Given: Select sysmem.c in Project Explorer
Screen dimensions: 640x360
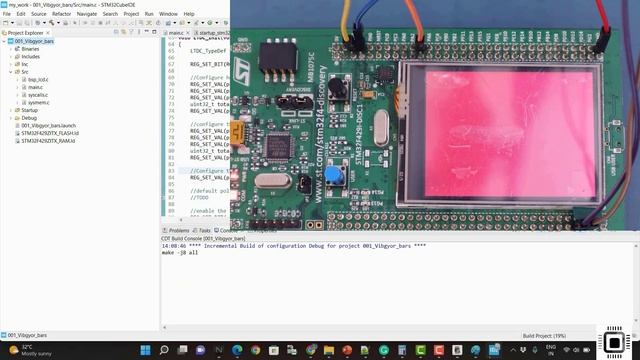Looking at the screenshot, I should 39,102.
